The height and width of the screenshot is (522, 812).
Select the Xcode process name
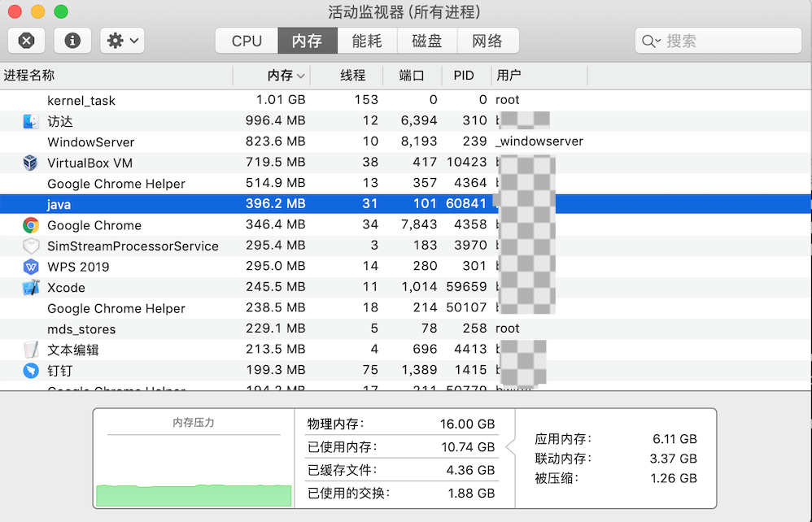[x=66, y=288]
